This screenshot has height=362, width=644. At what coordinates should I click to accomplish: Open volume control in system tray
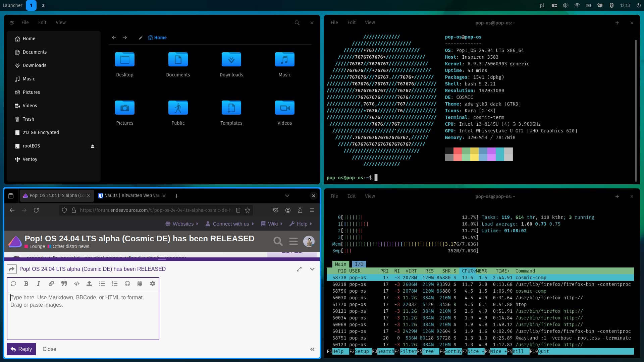[566, 5]
